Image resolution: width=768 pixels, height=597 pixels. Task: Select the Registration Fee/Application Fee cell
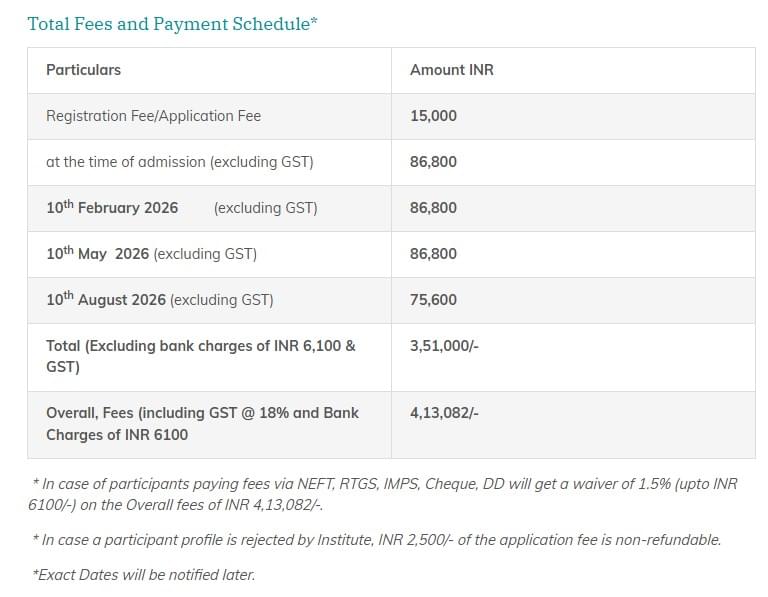point(153,116)
